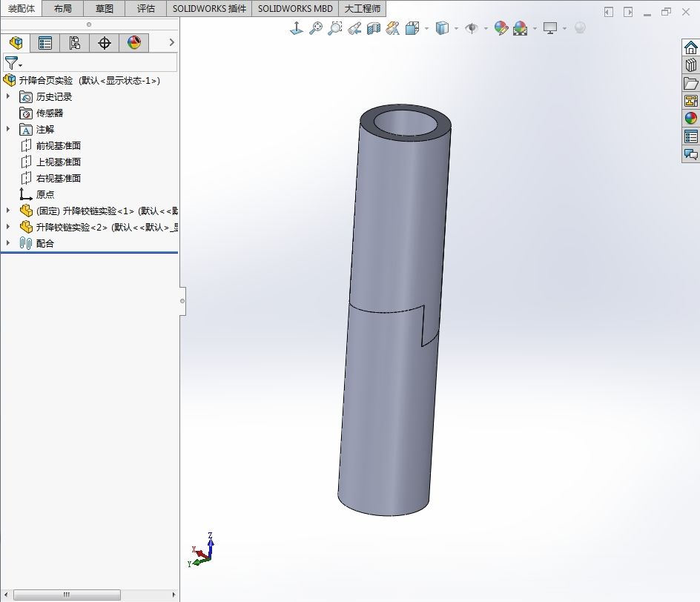Activate the Section View tool
Viewport: 700px width, 602px height.
374,28
